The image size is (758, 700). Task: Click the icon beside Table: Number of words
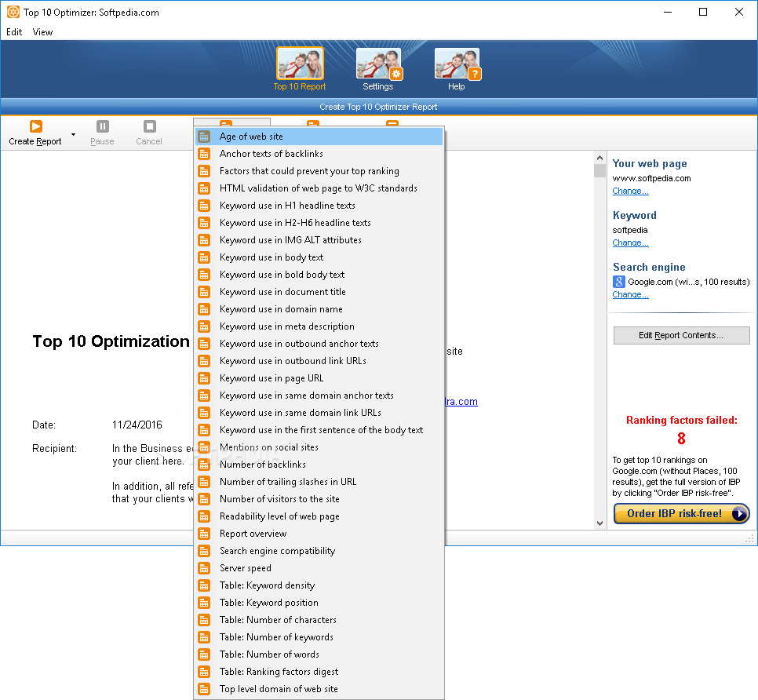coord(204,654)
